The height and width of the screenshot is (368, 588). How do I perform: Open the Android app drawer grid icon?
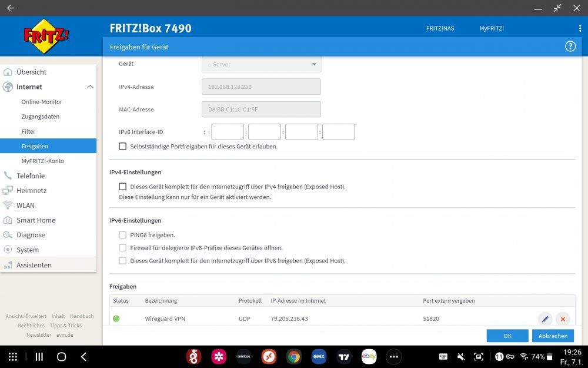pyautogui.click(x=13, y=357)
